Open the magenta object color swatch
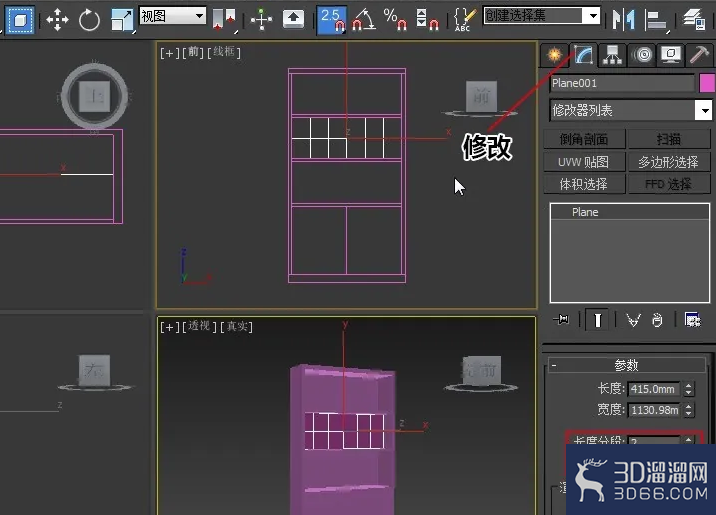Image resolution: width=716 pixels, height=515 pixels. pos(707,84)
